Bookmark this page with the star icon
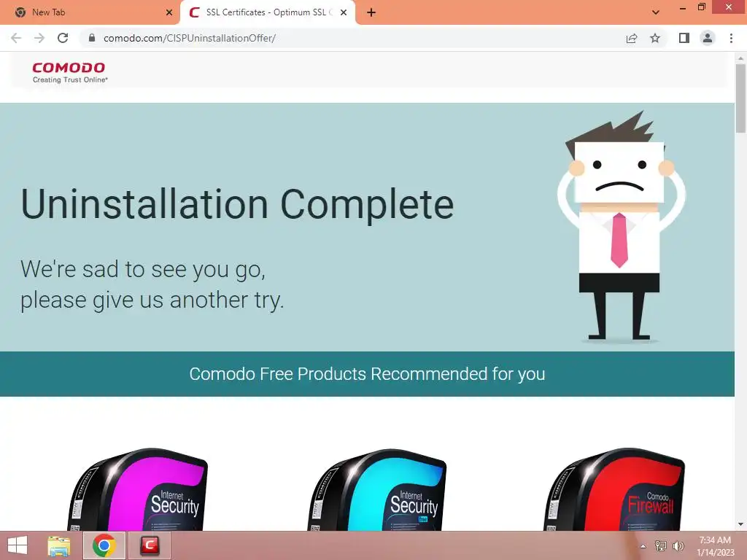 click(x=655, y=38)
